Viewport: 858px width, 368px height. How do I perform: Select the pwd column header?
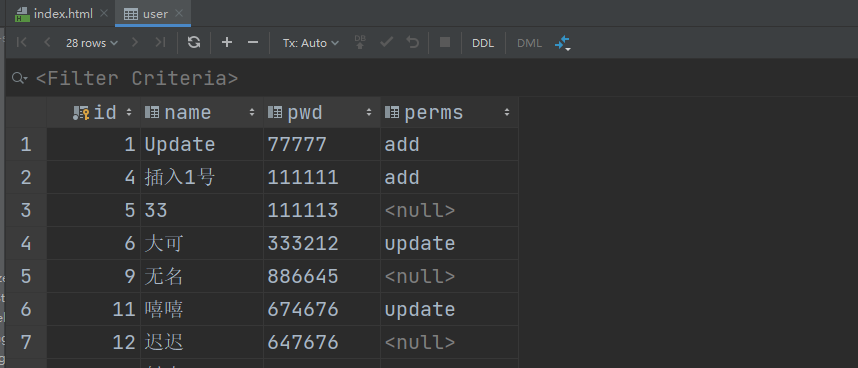tap(322, 113)
